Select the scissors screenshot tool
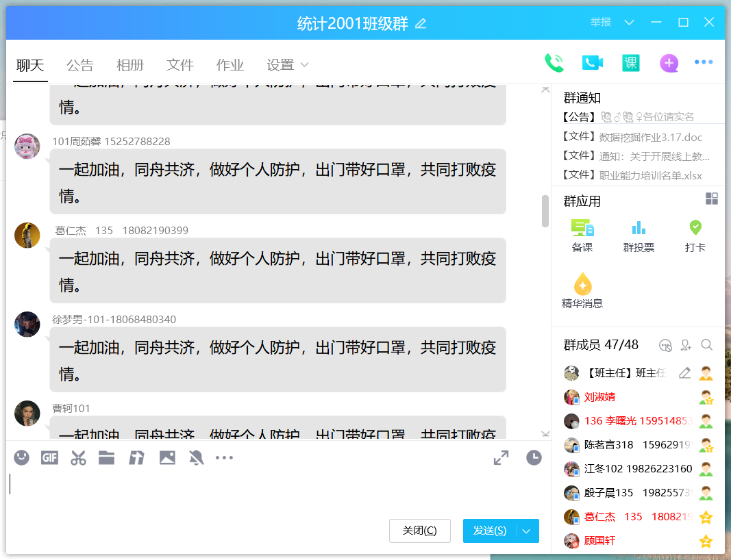 pyautogui.click(x=78, y=458)
